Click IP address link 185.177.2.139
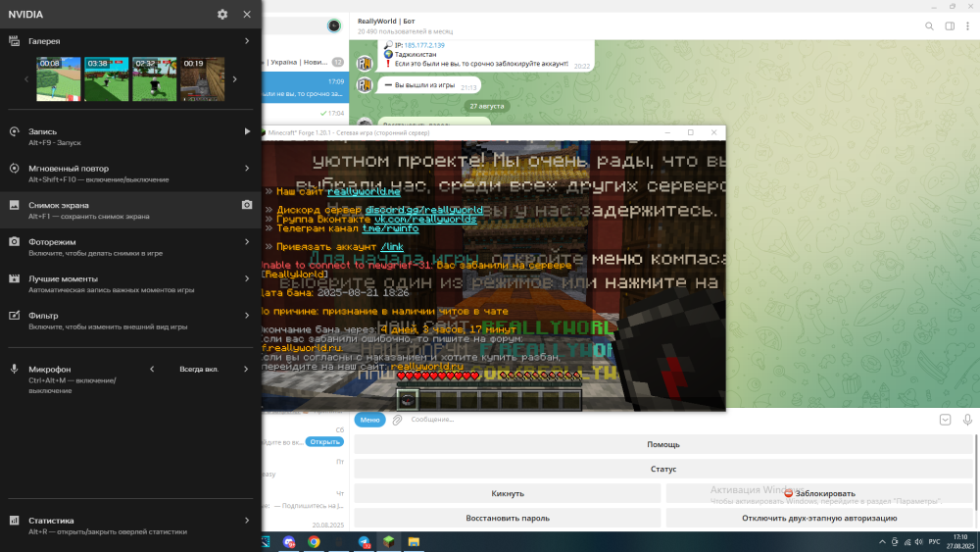Viewport: 980px width, 552px height. (424, 45)
